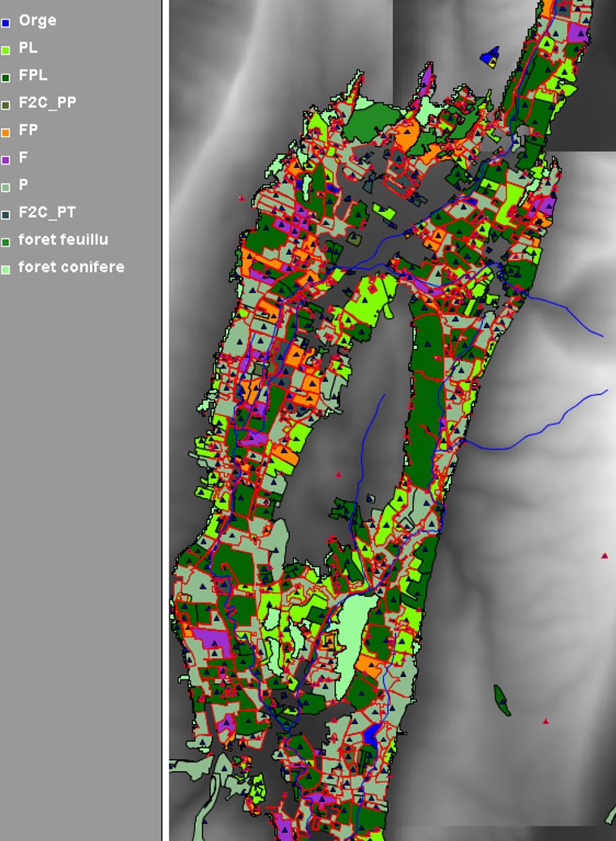The image size is (616, 841).
Task: Click the blue Orge legend swatch
Action: tap(6, 23)
